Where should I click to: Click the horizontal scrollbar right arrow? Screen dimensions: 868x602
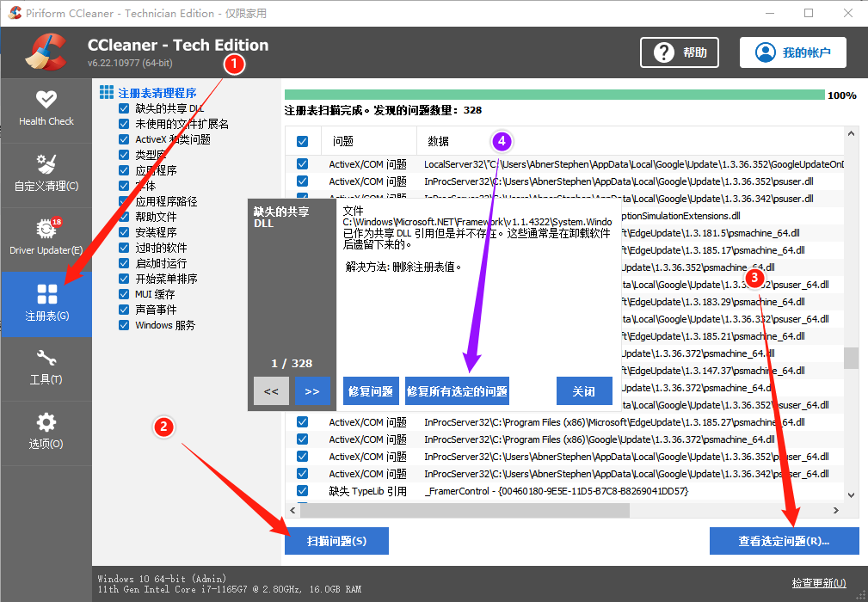pyautogui.click(x=836, y=510)
